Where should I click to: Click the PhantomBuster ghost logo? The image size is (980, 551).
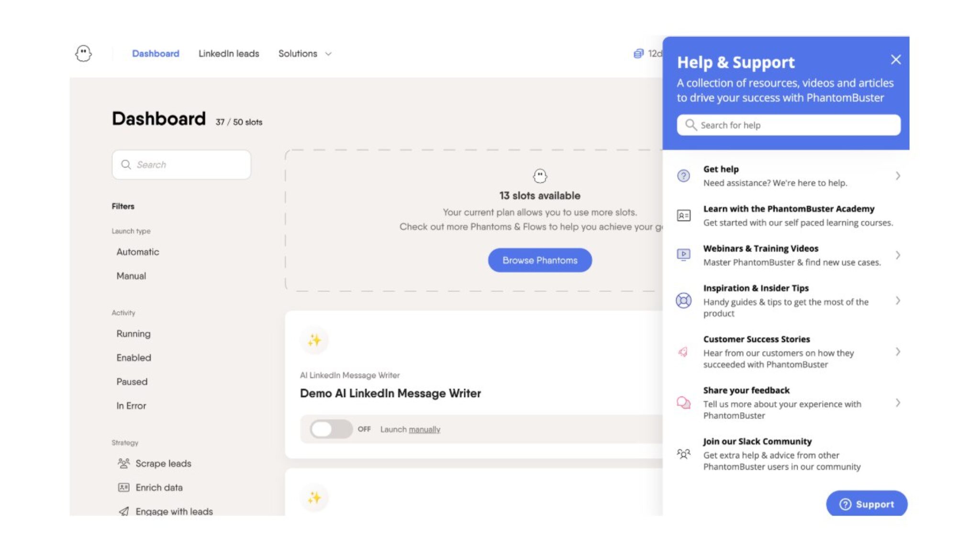pos(83,53)
